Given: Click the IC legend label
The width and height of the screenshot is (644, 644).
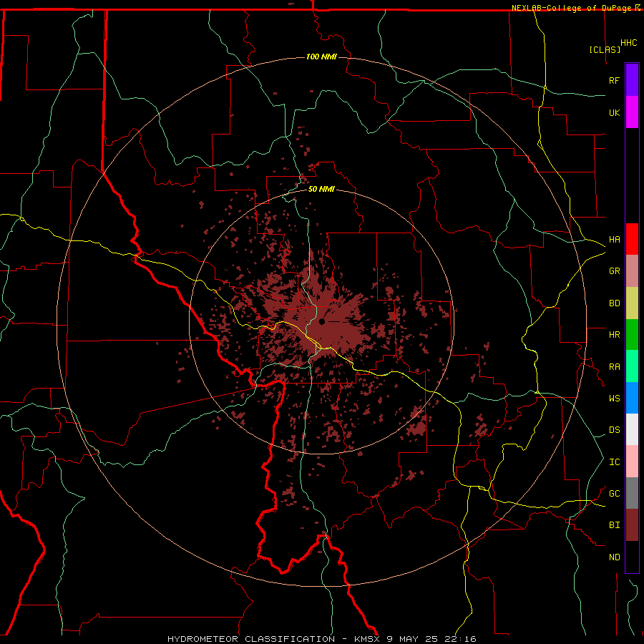Looking at the screenshot, I should coord(614,462).
